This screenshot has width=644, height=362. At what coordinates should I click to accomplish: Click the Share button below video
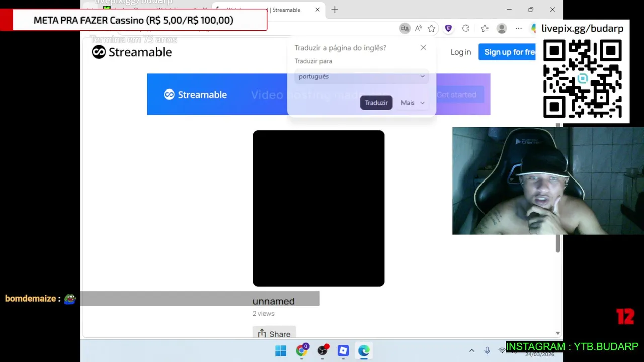(274, 334)
